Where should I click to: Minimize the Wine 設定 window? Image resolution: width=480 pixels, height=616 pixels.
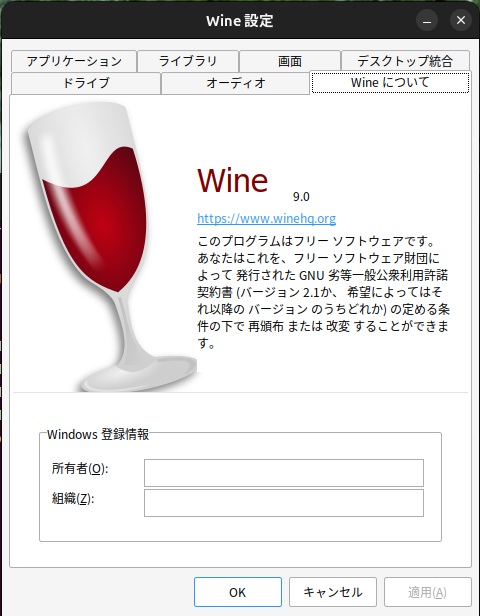click(x=427, y=20)
